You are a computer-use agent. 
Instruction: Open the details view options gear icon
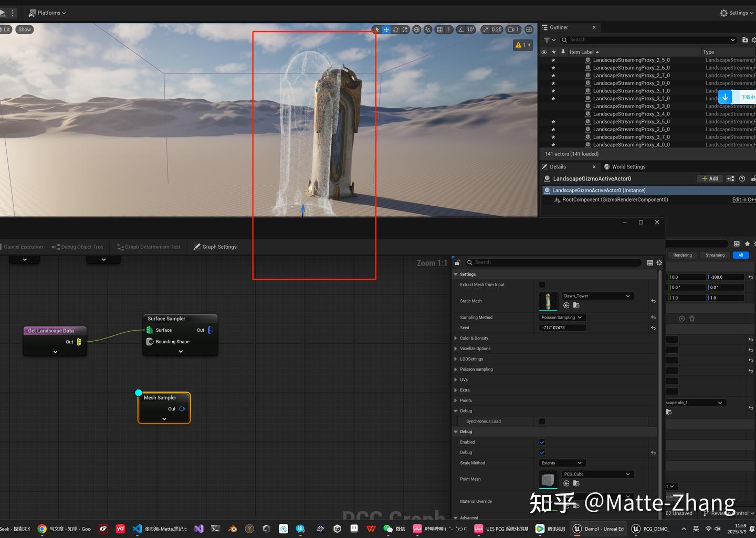pos(659,262)
